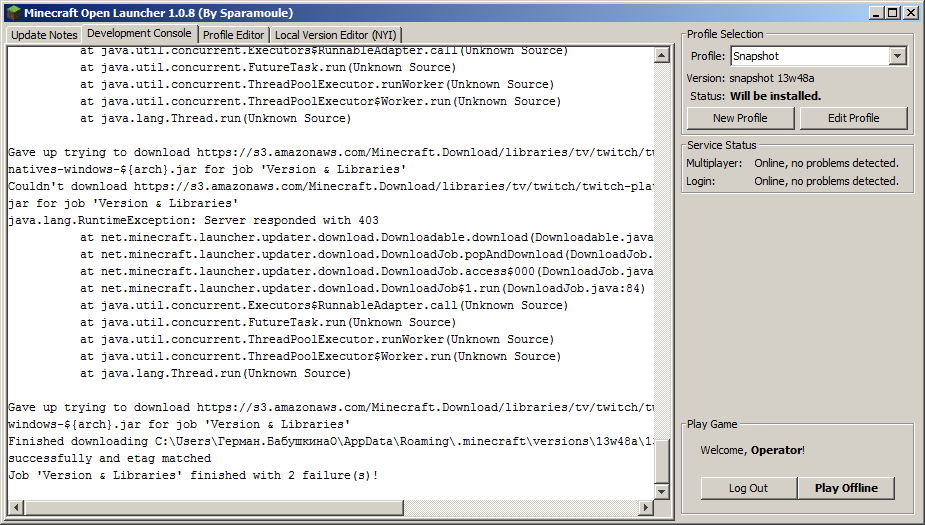Click the 'Downloadable.download(Downloadable.java' stack trace line
Viewport: 925px width, 525px height.
point(367,237)
